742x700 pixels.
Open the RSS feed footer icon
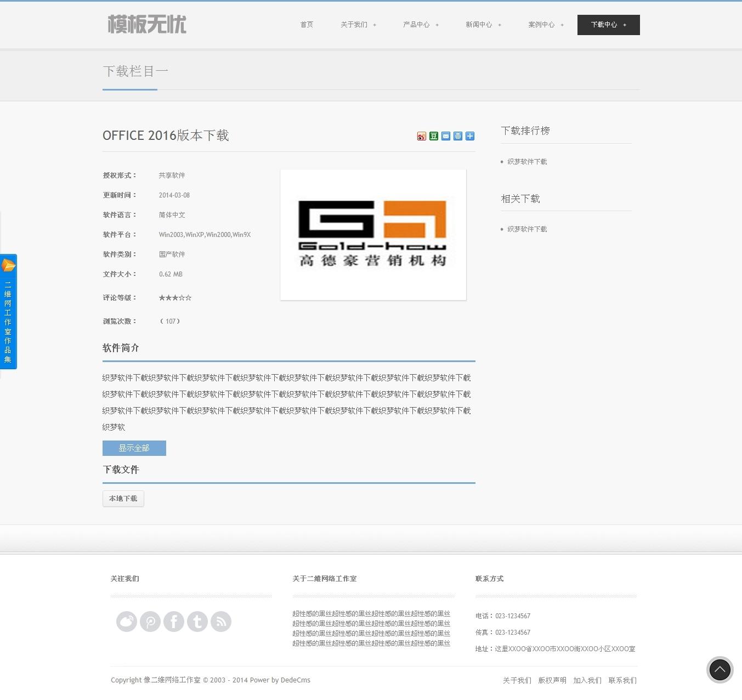221,622
